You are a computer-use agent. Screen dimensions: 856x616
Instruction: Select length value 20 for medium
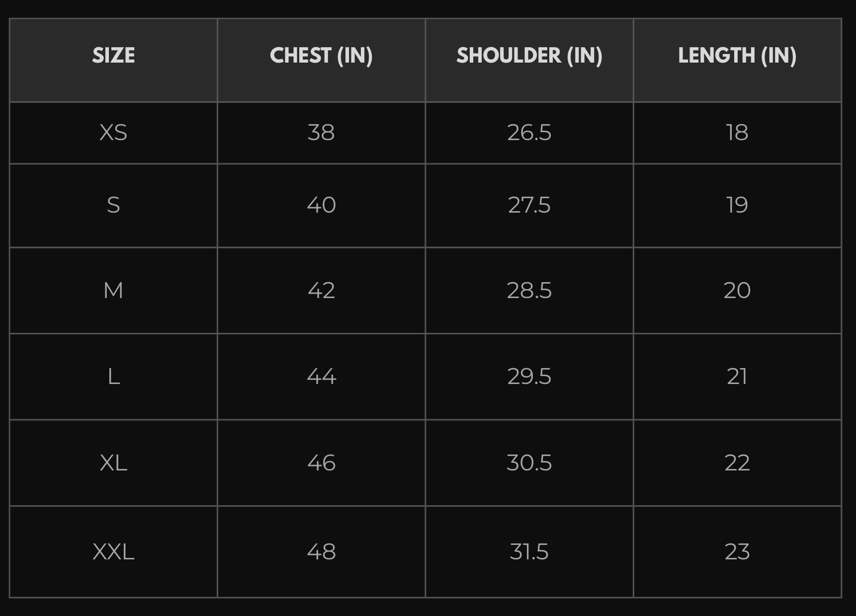[737, 290]
